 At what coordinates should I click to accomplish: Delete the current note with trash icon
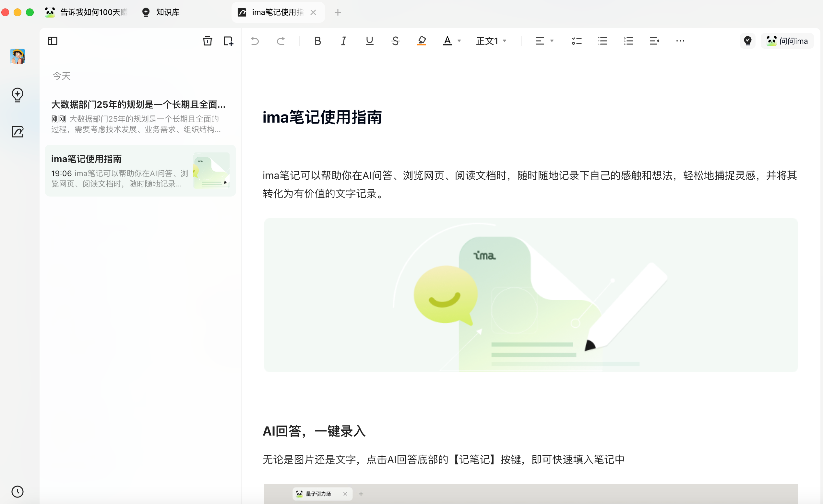tap(208, 41)
